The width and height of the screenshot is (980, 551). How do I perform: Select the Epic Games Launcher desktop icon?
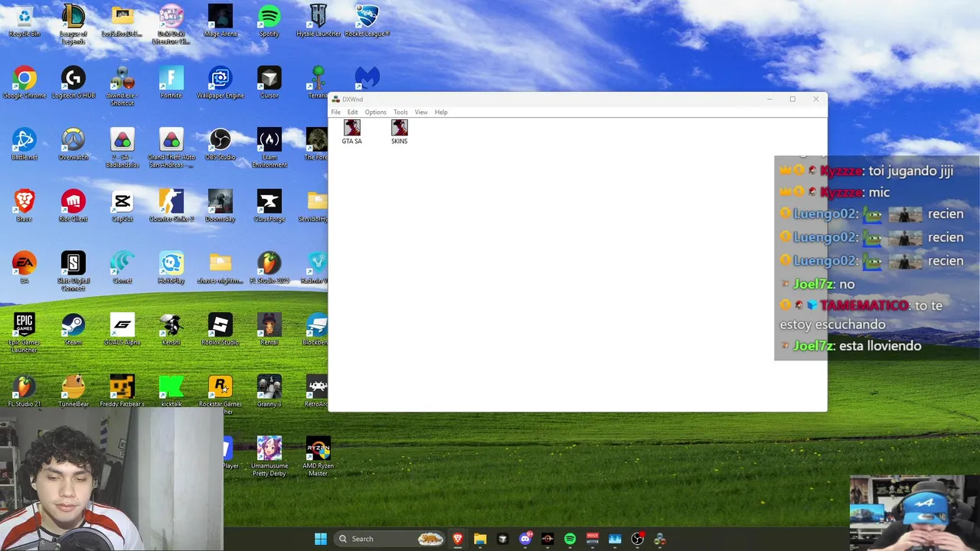pos(24,333)
